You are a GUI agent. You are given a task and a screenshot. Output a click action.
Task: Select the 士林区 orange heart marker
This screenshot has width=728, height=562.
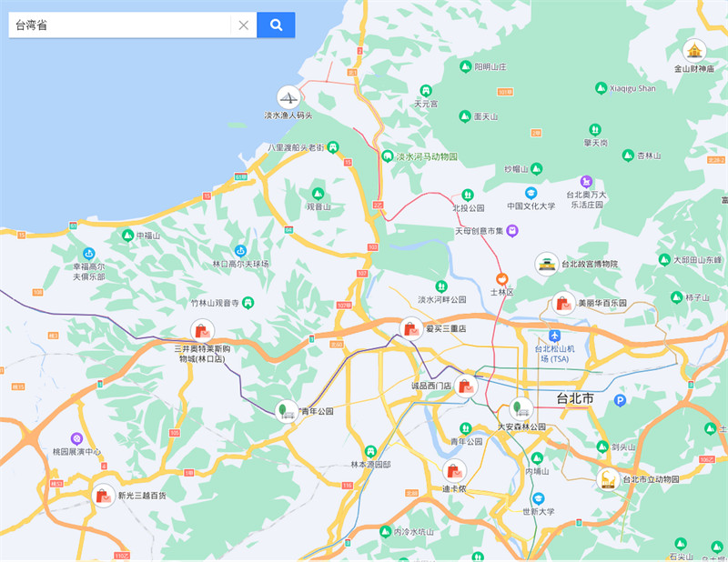coord(500,278)
